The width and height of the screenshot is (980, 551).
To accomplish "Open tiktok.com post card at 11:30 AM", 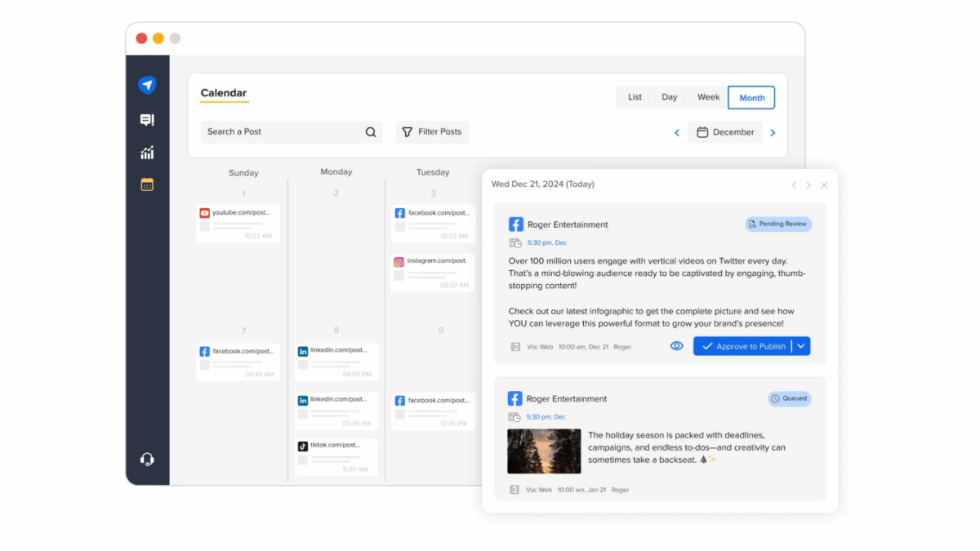I will (336, 457).
